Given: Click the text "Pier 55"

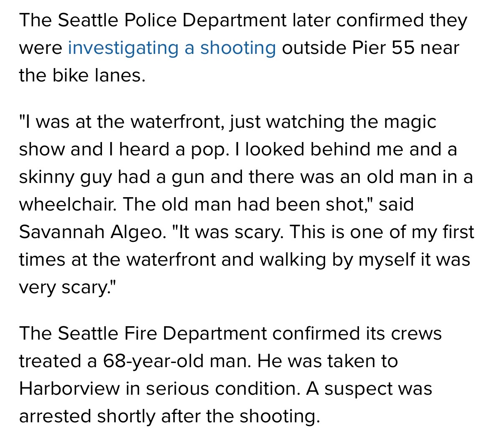Looking at the screenshot, I should point(383,48).
